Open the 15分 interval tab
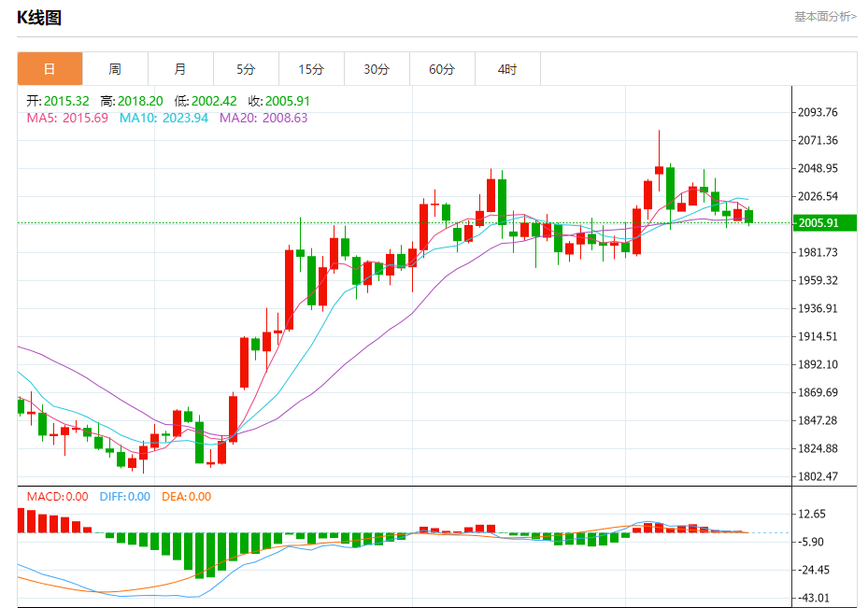The height and width of the screenshot is (608, 868). 311,69
